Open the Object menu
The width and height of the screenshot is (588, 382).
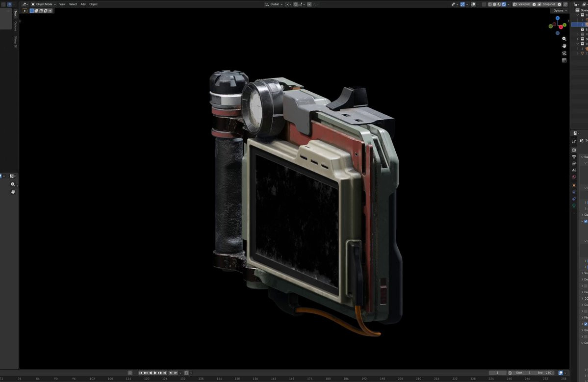click(93, 4)
